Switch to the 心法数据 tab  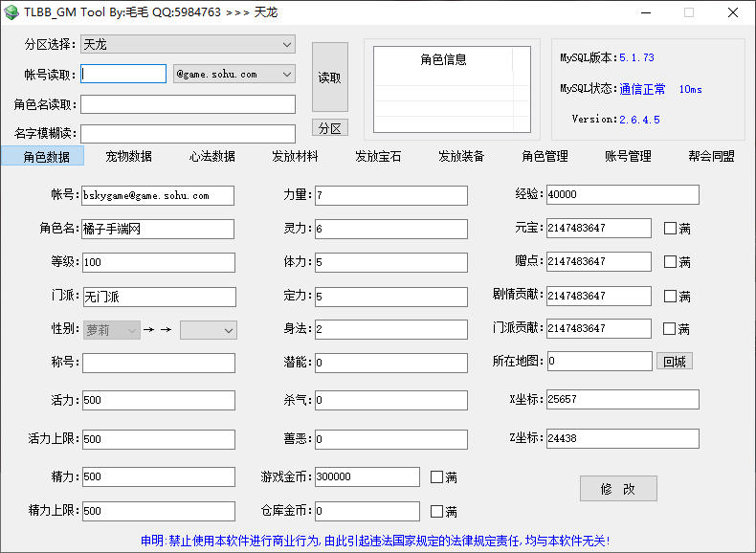212,156
